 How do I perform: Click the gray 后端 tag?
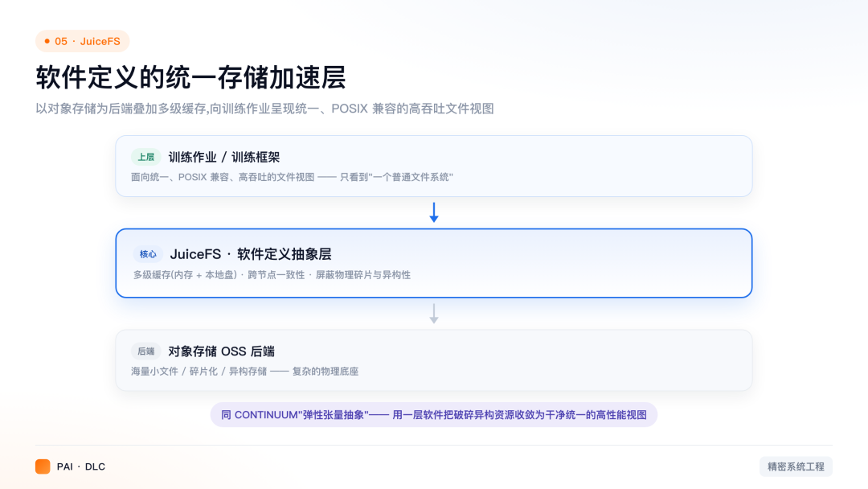tap(146, 351)
